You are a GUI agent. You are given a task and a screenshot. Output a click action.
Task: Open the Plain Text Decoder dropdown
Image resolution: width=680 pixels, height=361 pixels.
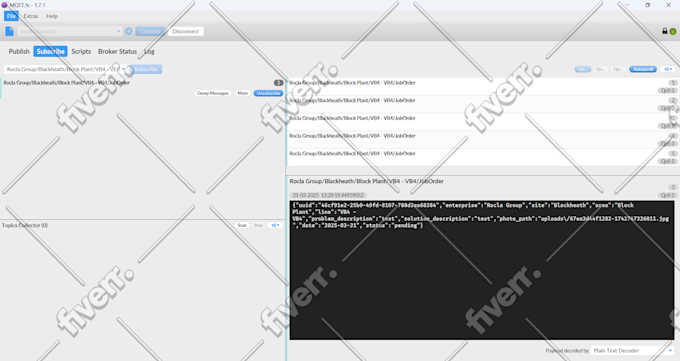[632, 351]
